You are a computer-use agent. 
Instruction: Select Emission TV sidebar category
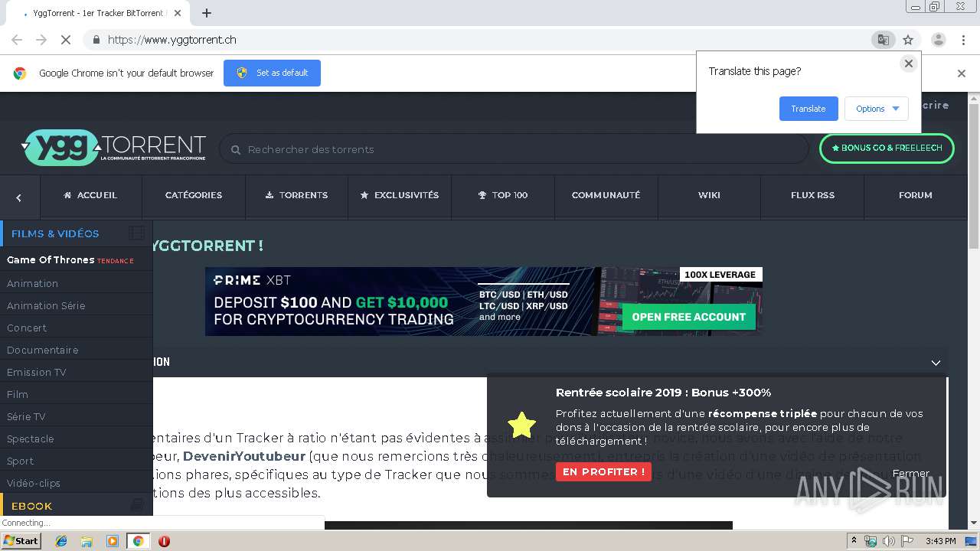pos(37,372)
